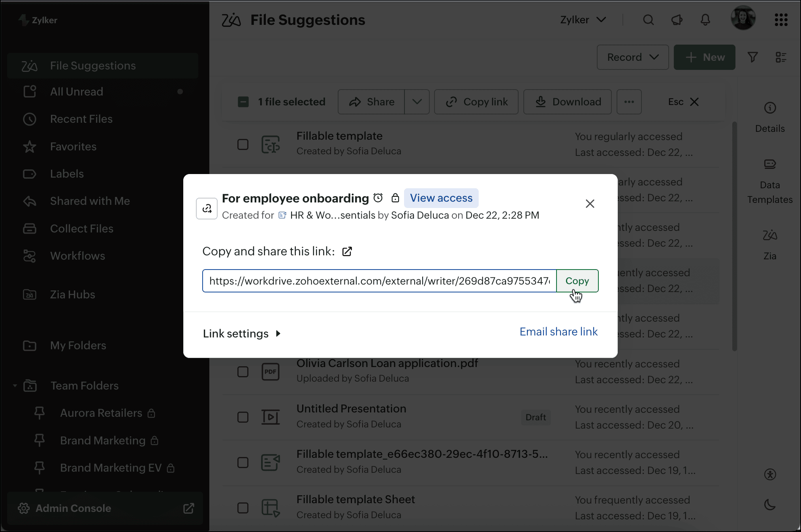Click the Copy button
Viewport: 801px width, 532px height.
(577, 281)
